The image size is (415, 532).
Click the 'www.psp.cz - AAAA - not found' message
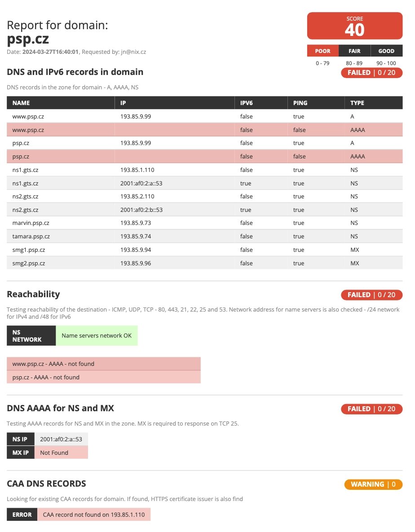(x=53, y=364)
